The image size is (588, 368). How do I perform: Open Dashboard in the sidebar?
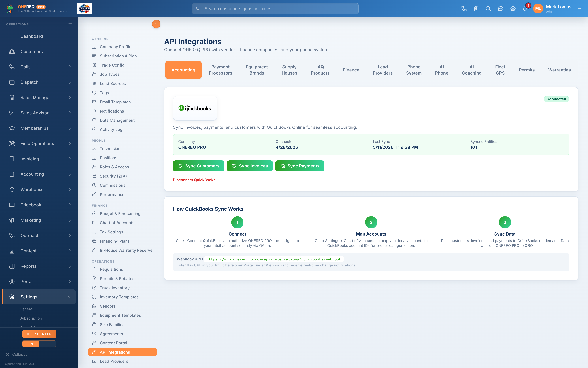[x=39, y=36]
